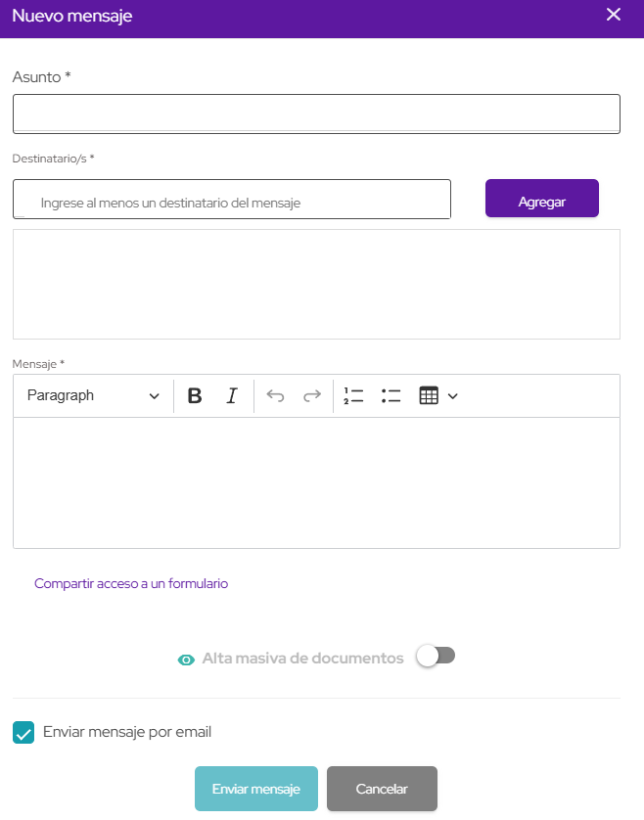Focus the Destinatario recipient input field
Viewport: 644px width, 820px height.
tap(232, 200)
